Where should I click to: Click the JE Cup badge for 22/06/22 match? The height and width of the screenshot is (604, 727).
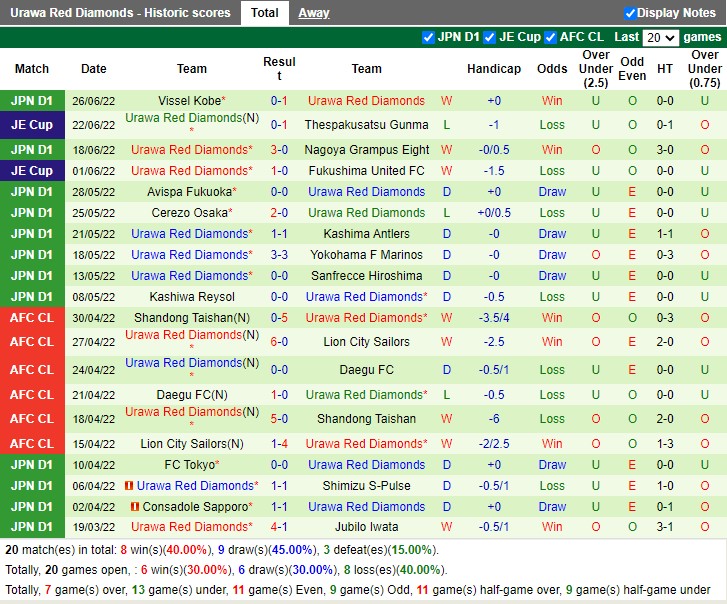[x=32, y=125]
